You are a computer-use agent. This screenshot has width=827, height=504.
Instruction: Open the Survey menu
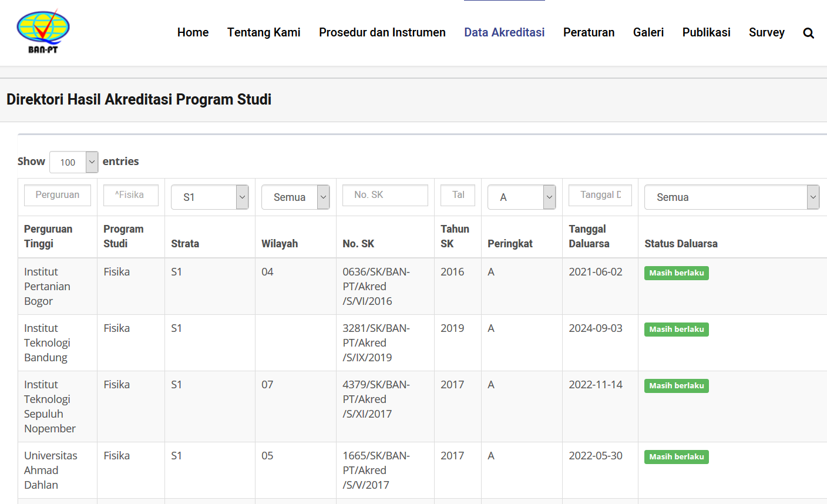pos(767,32)
